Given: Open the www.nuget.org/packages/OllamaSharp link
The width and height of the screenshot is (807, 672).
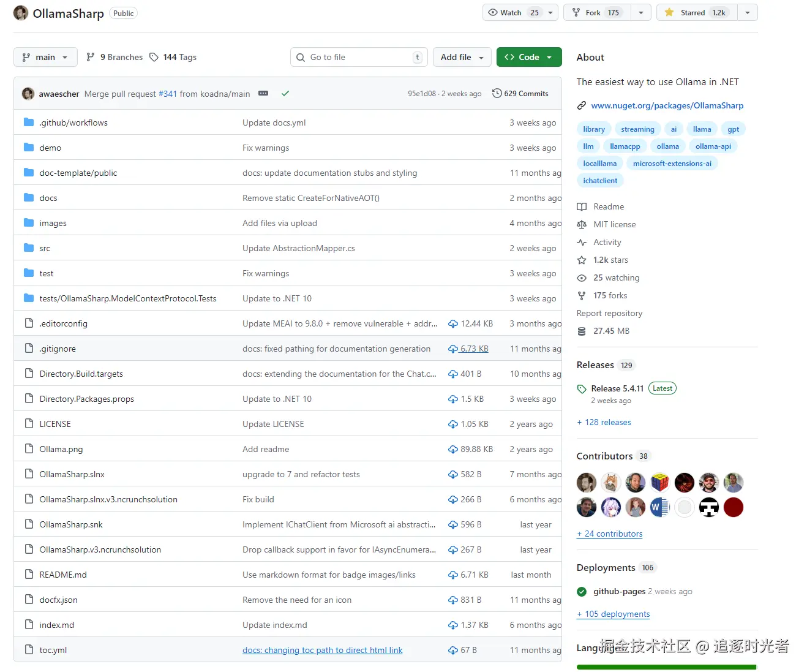Looking at the screenshot, I should (667, 106).
